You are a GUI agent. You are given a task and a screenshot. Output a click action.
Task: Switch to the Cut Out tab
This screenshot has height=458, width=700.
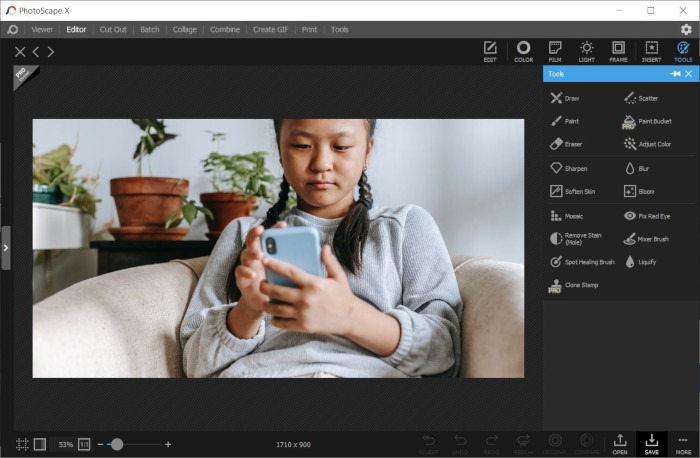click(113, 29)
